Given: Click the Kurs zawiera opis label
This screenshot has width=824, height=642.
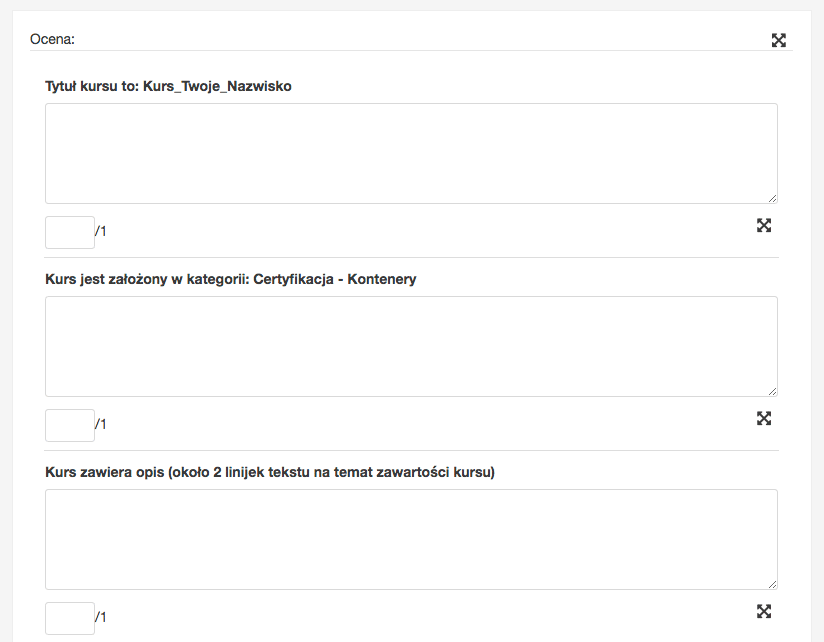Looking at the screenshot, I should click(270, 472).
